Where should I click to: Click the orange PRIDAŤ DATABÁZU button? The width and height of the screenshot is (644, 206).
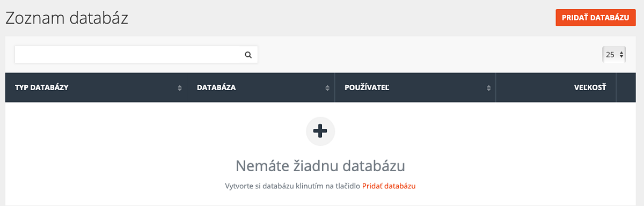pos(595,18)
